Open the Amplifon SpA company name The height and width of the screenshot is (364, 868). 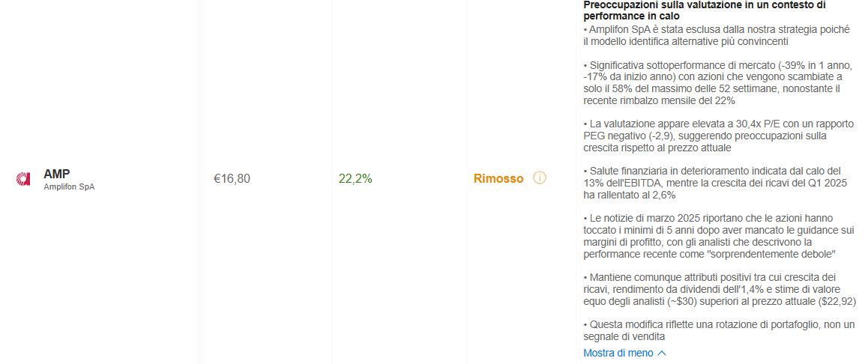coord(69,187)
